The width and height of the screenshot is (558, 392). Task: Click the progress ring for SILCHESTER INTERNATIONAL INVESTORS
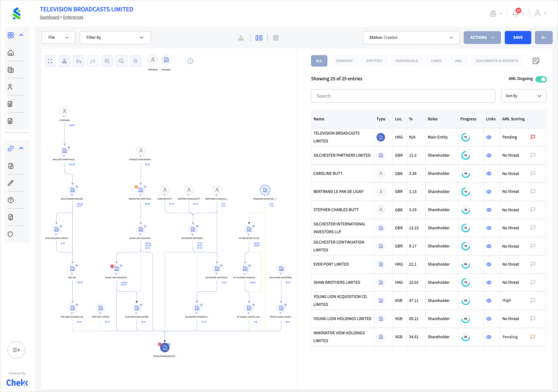[466, 228]
